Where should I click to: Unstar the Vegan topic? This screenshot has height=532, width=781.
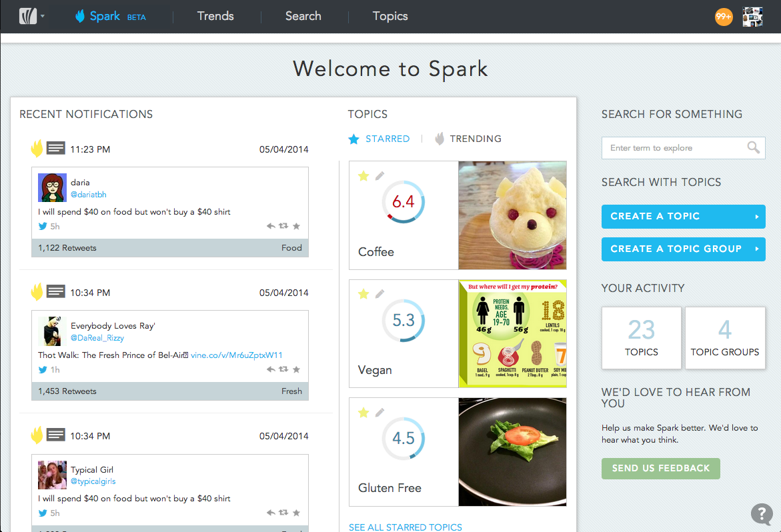pos(363,293)
